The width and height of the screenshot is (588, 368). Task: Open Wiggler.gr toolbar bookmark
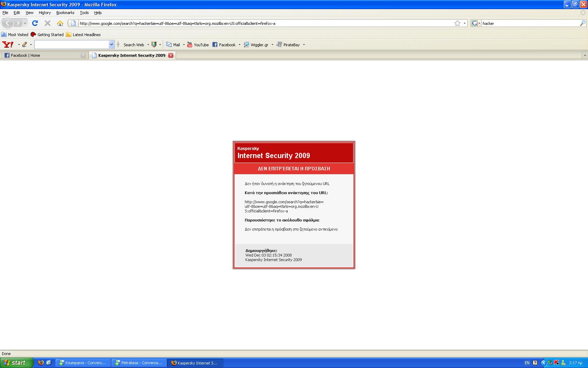tap(256, 45)
